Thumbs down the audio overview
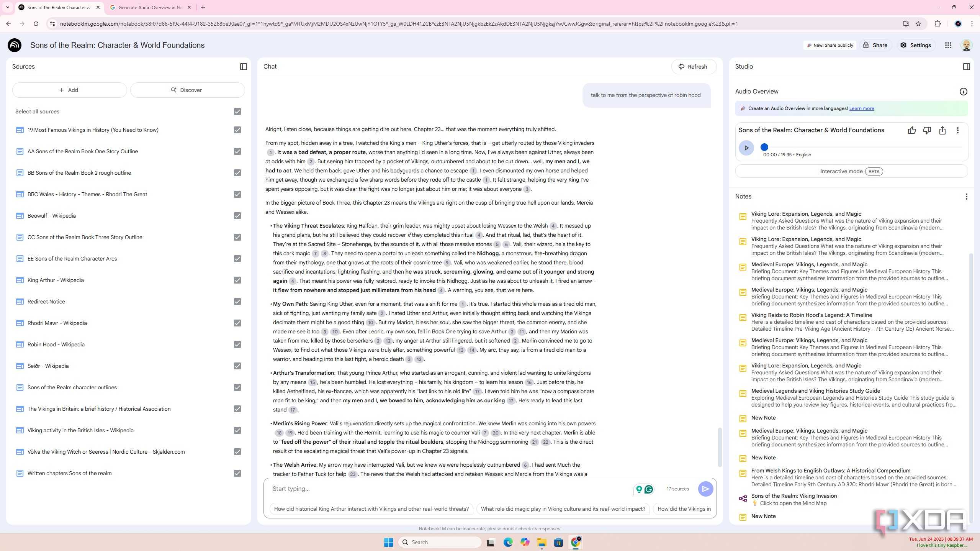This screenshot has width=980, height=551. click(x=927, y=130)
